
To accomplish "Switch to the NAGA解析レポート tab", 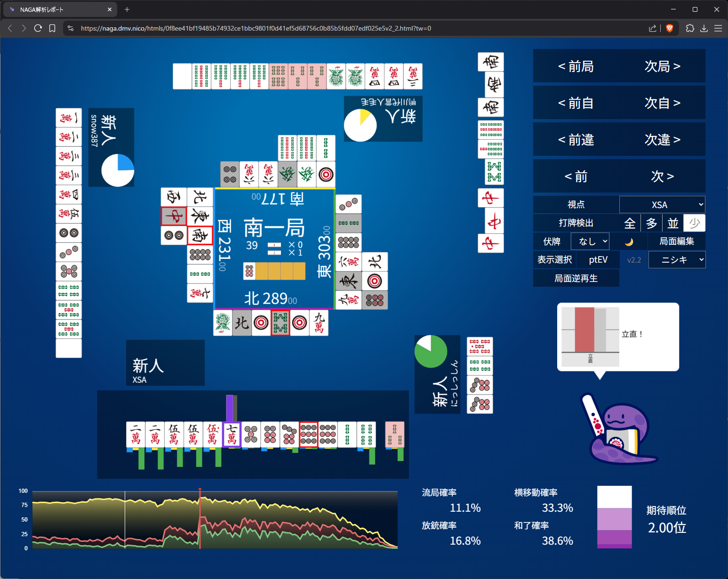I will (x=56, y=9).
